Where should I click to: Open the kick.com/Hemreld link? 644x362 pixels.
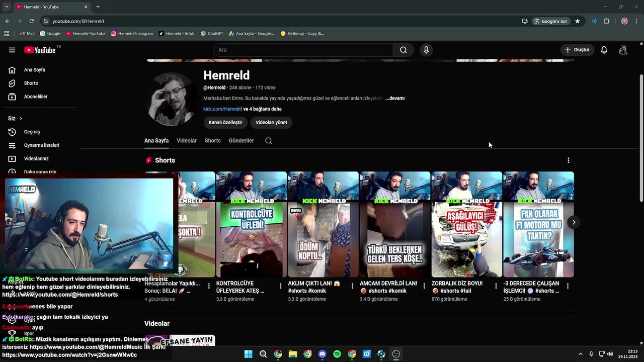point(222,109)
